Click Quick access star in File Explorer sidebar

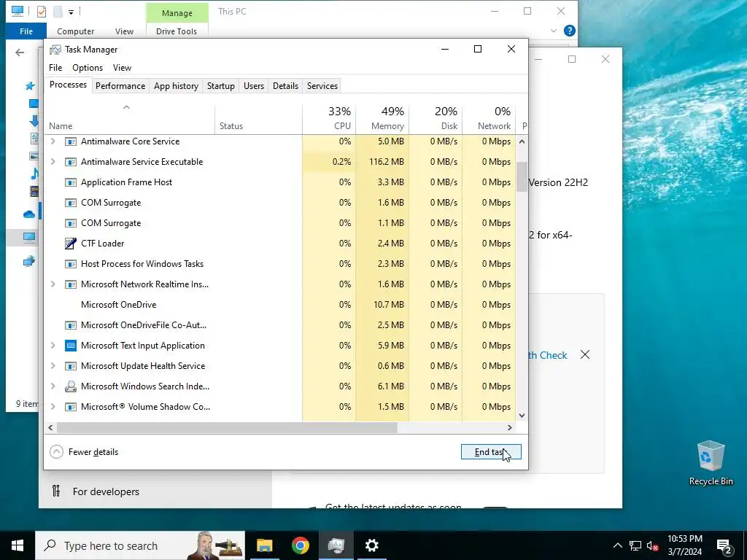pos(31,86)
